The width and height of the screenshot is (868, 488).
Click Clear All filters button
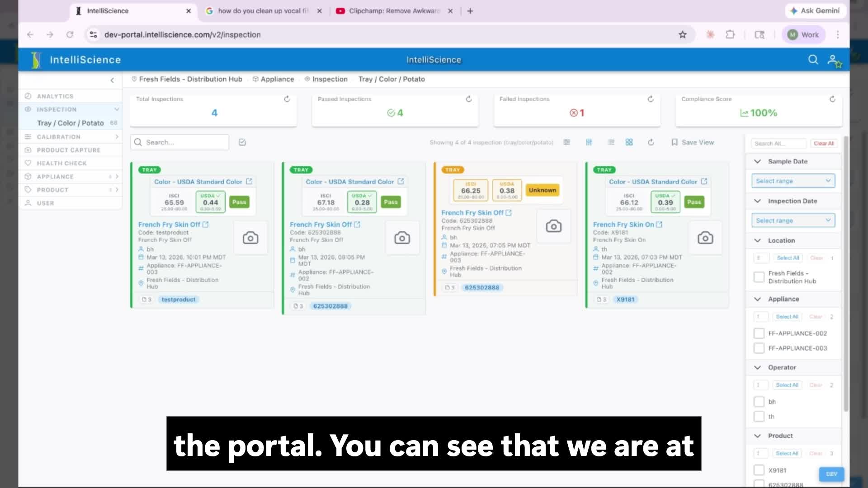coord(824,143)
